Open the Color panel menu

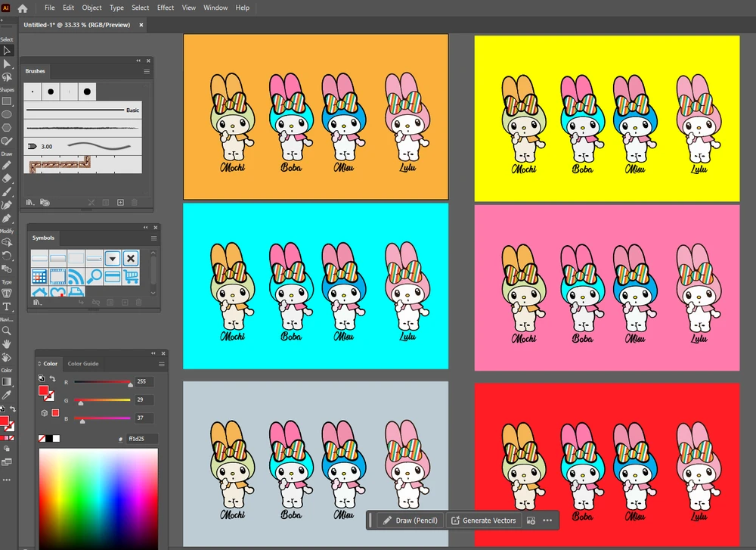[162, 364]
